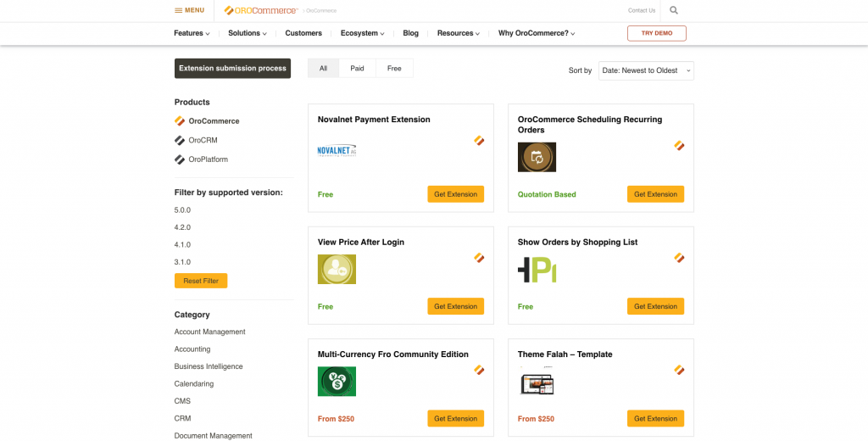Expand the Solutions dropdown menu

pyautogui.click(x=248, y=33)
